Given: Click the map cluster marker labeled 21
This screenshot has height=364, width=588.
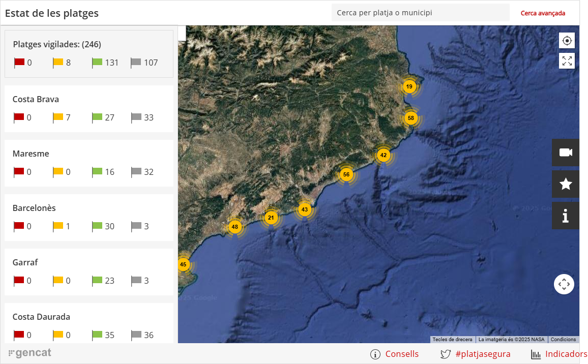Looking at the screenshot, I should [271, 218].
